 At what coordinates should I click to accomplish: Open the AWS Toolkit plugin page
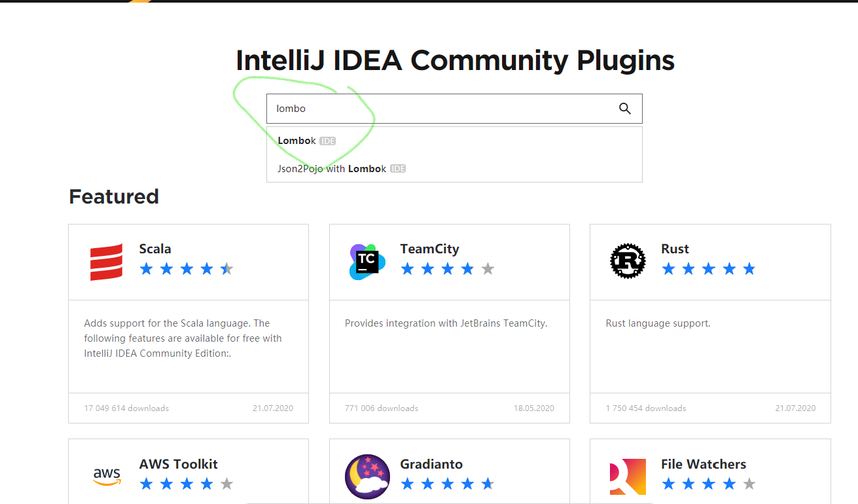click(179, 464)
